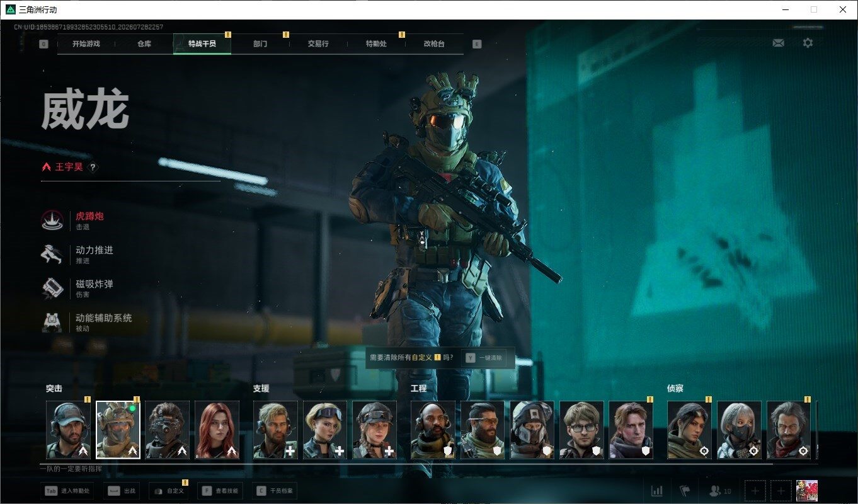Select the assault operator with night-vision goggles
The width and height of the screenshot is (858, 504).
click(x=168, y=430)
